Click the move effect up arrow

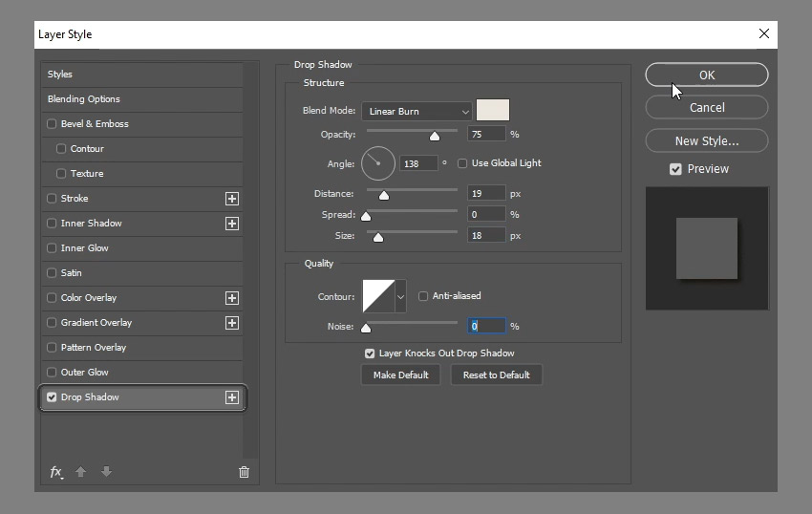tap(81, 472)
